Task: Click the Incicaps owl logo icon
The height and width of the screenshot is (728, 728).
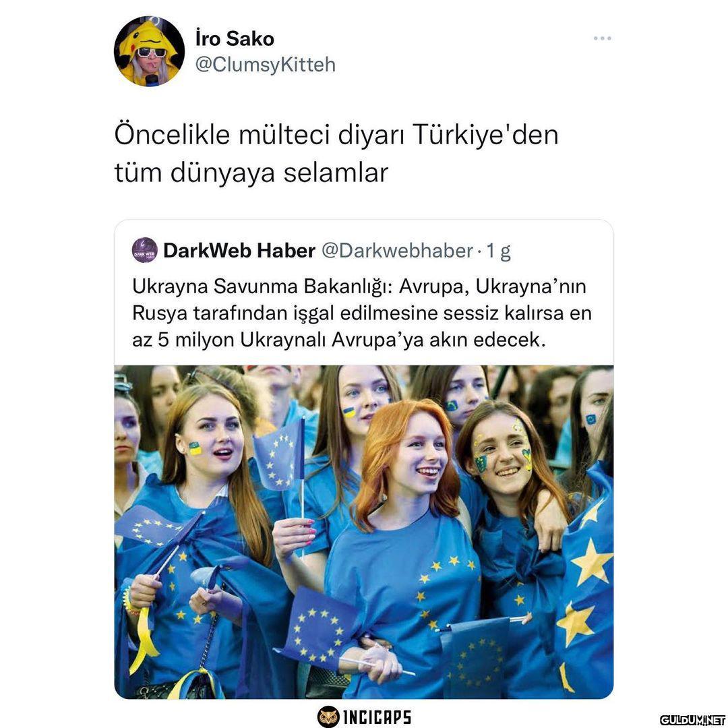Action: [x=328, y=717]
